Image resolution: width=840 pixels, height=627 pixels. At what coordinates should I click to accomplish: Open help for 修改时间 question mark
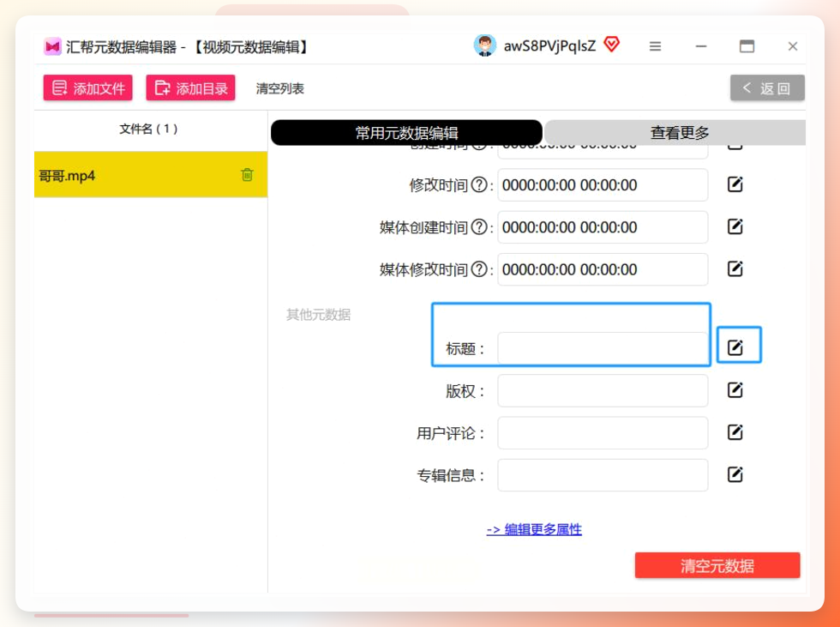click(479, 185)
